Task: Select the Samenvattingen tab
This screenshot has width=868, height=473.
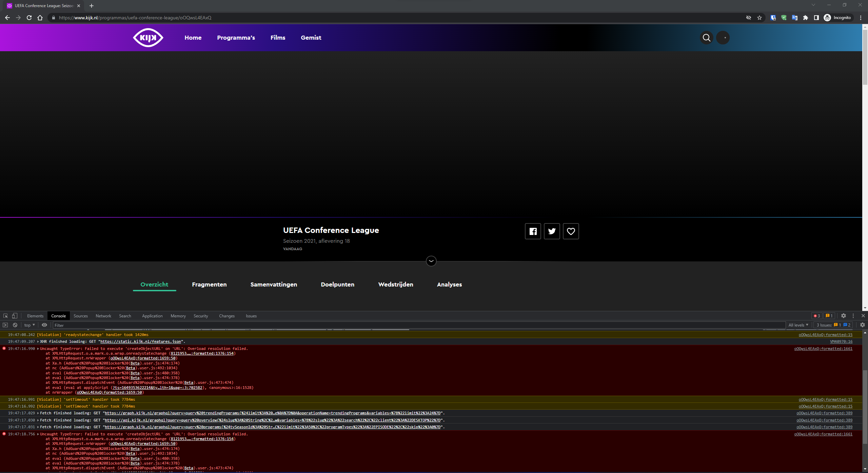Action: coord(273,284)
